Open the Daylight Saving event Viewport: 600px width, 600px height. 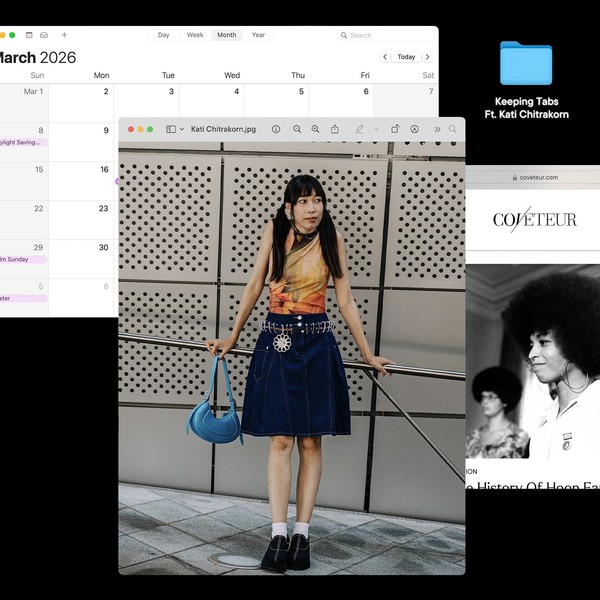coord(23,142)
